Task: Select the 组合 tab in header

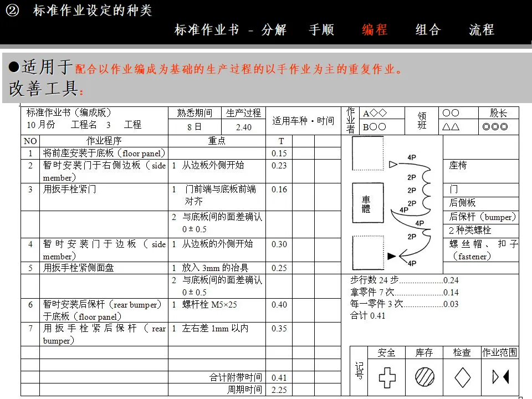Action: 428,30
